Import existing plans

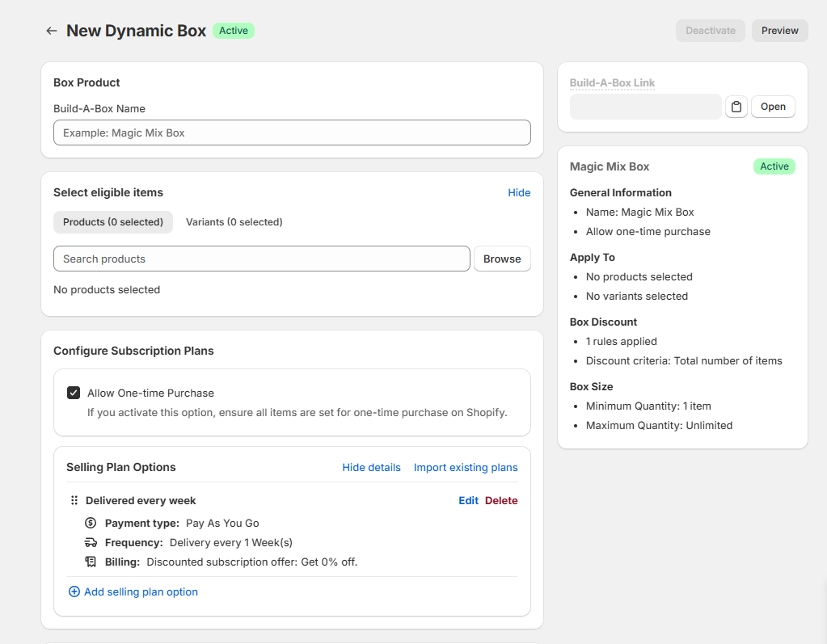(x=466, y=468)
